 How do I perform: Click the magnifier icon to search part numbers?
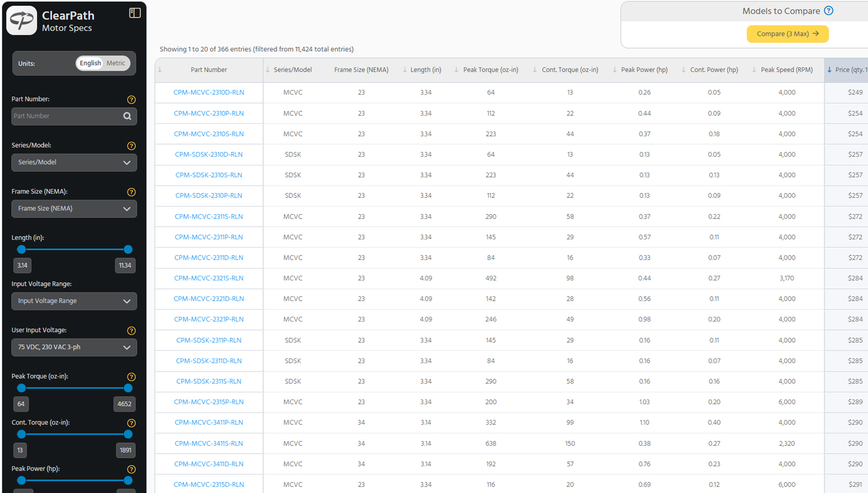[x=127, y=116]
